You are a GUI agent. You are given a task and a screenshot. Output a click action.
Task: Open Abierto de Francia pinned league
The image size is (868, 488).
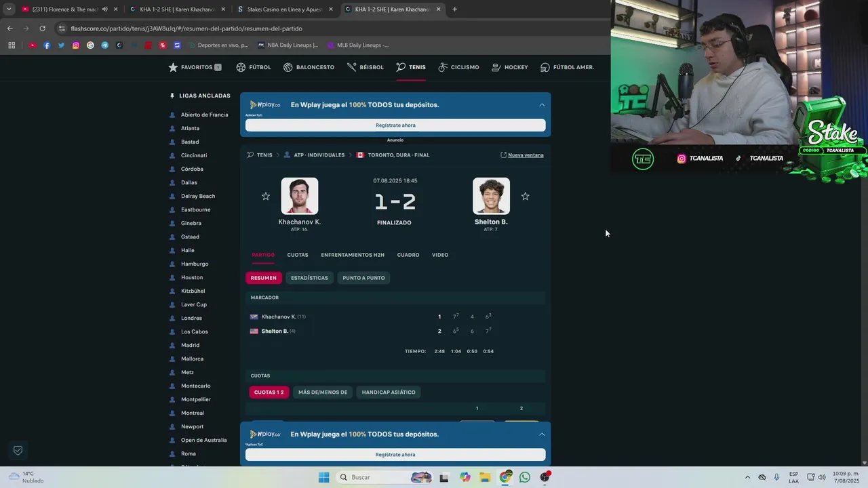[204, 115]
